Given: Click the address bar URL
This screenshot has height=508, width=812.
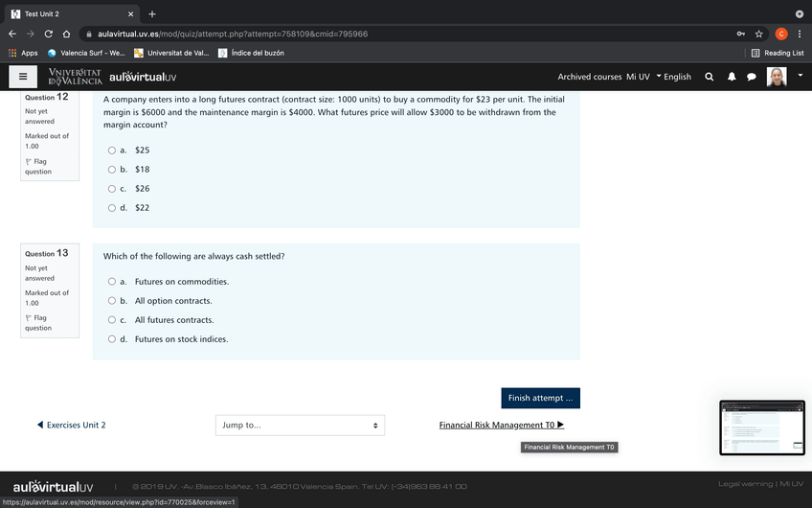Looking at the screenshot, I should [x=233, y=34].
